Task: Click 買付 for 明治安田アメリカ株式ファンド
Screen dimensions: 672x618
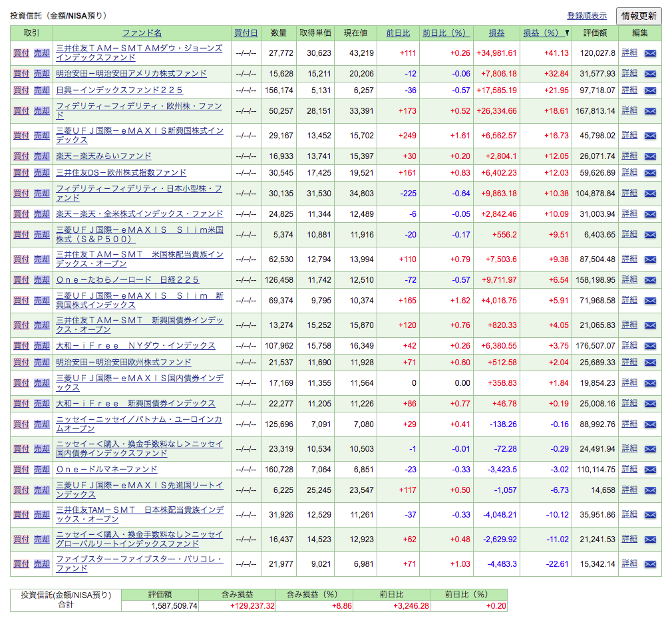Action: (21, 74)
